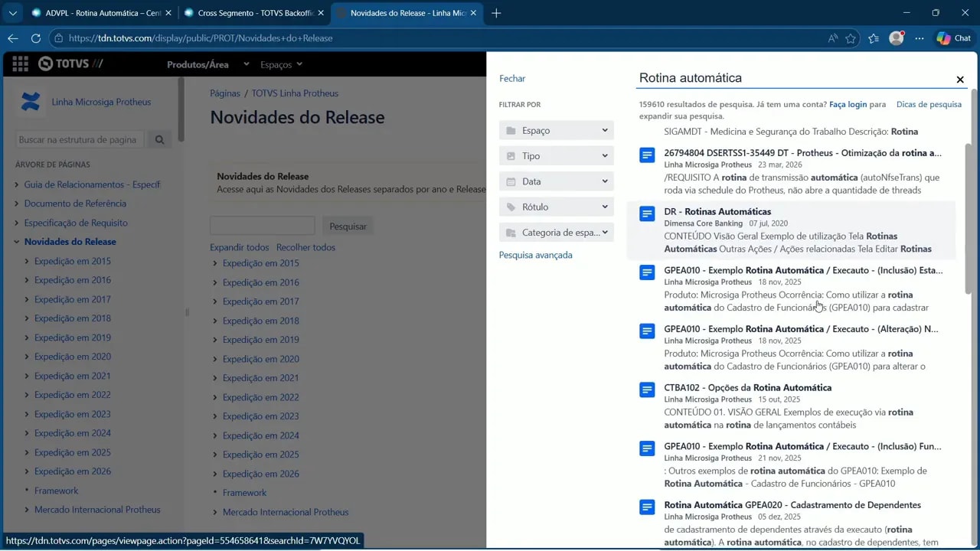Collapse the Novidades do Release tree node
Image resolution: width=980 pixels, height=551 pixels.
pos(17,242)
